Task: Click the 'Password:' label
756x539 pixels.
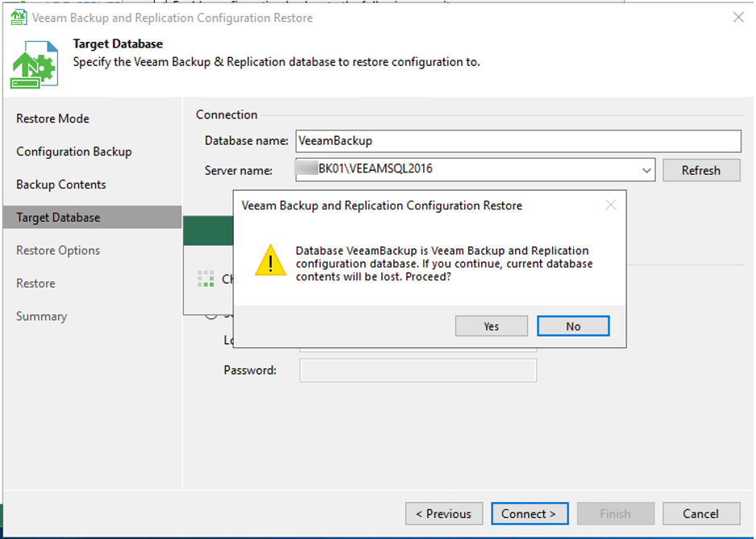Action: click(250, 371)
